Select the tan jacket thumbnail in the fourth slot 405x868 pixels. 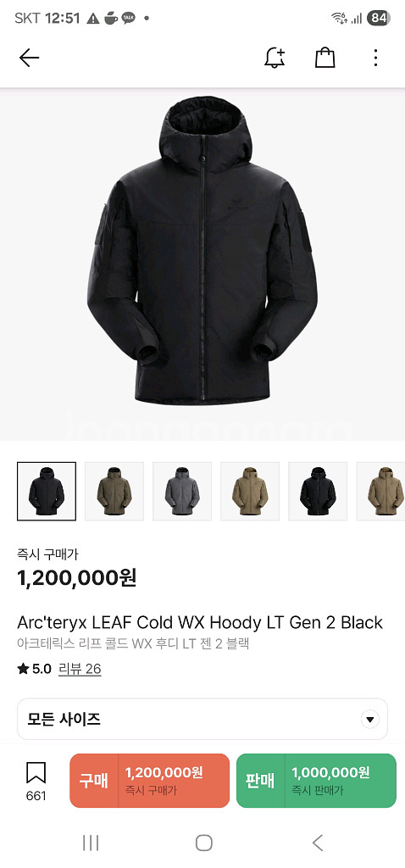(x=250, y=491)
